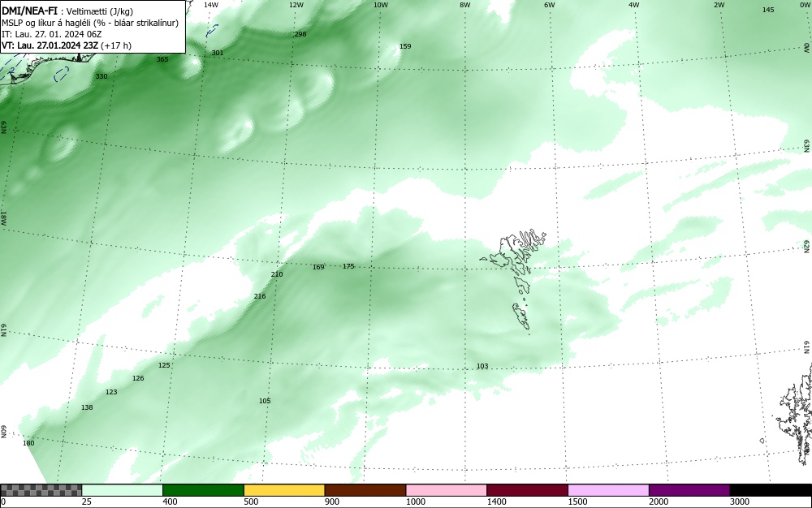Select the pink 1000–1400 legend swatch
The image size is (812, 508).
tap(447, 490)
